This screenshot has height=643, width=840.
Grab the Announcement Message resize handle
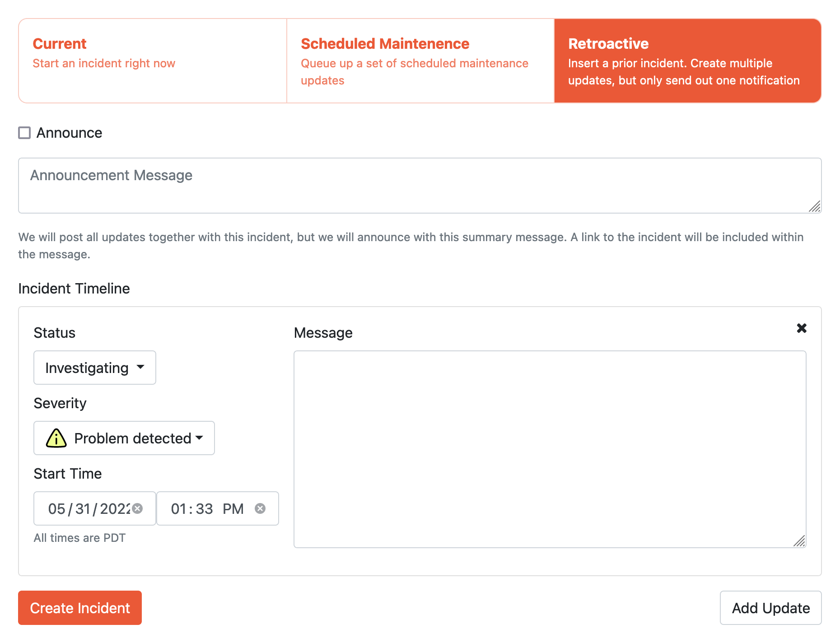[815, 207]
